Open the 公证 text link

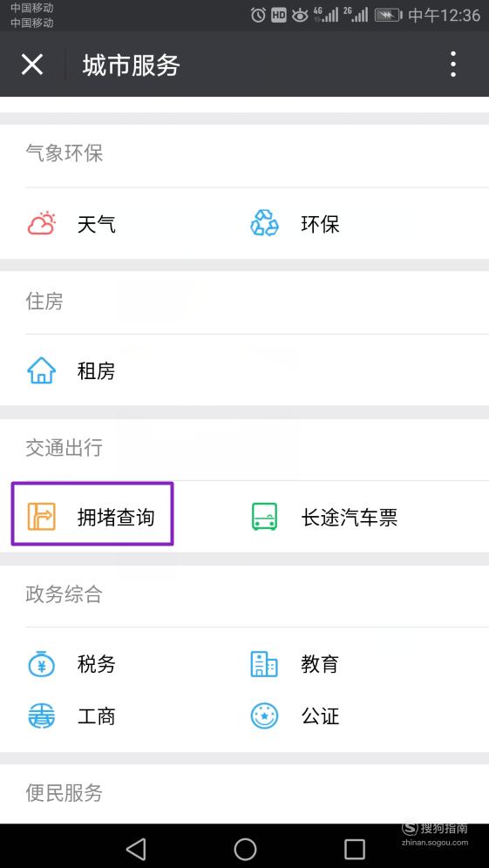point(320,716)
